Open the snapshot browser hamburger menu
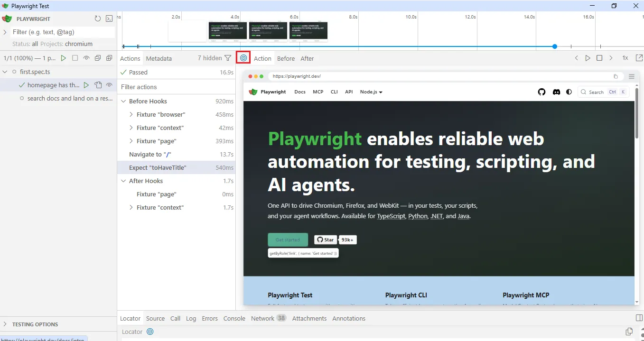 click(631, 76)
